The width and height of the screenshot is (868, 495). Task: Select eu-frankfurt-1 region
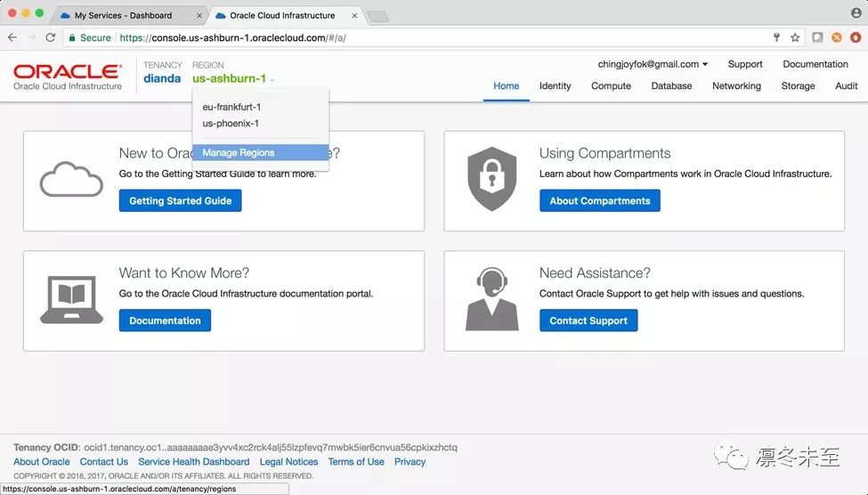coord(231,107)
